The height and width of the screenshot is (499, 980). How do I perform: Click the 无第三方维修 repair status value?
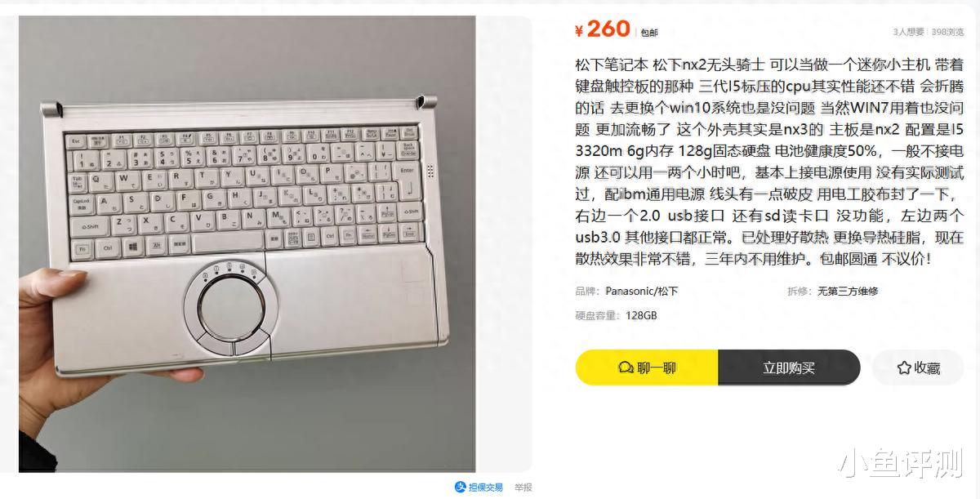point(848,291)
